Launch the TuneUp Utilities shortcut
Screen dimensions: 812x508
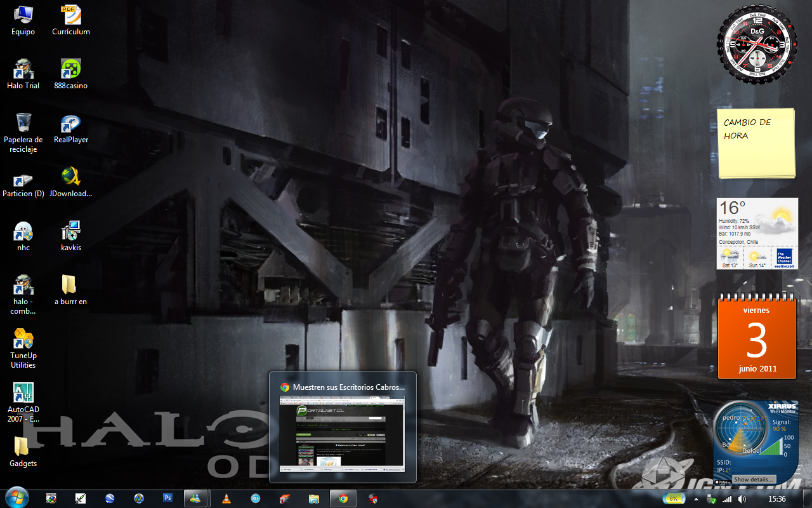click(x=23, y=349)
